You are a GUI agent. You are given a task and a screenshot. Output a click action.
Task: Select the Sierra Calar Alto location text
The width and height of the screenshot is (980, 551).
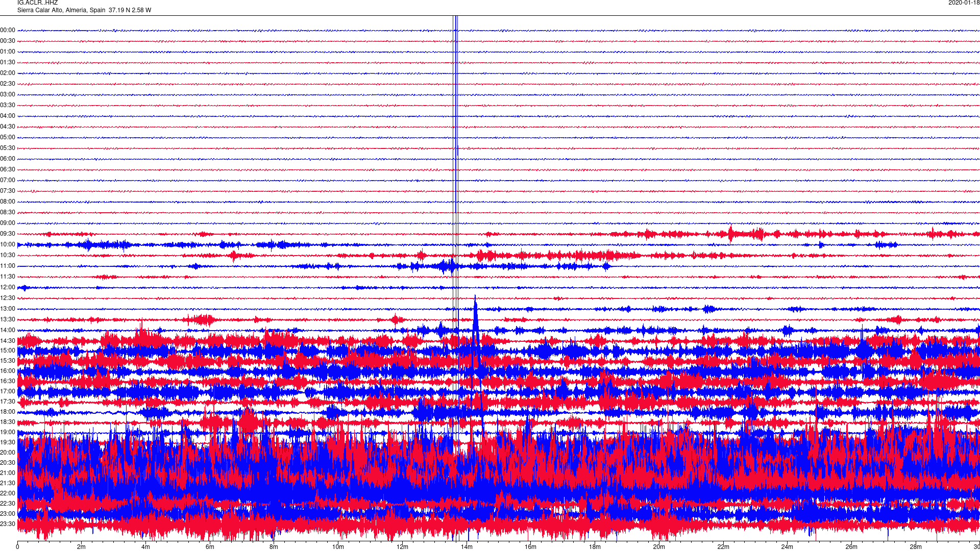click(84, 10)
